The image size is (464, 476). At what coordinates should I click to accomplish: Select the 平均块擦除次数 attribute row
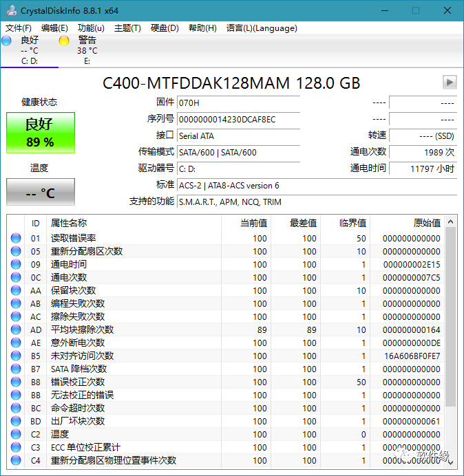point(226,329)
